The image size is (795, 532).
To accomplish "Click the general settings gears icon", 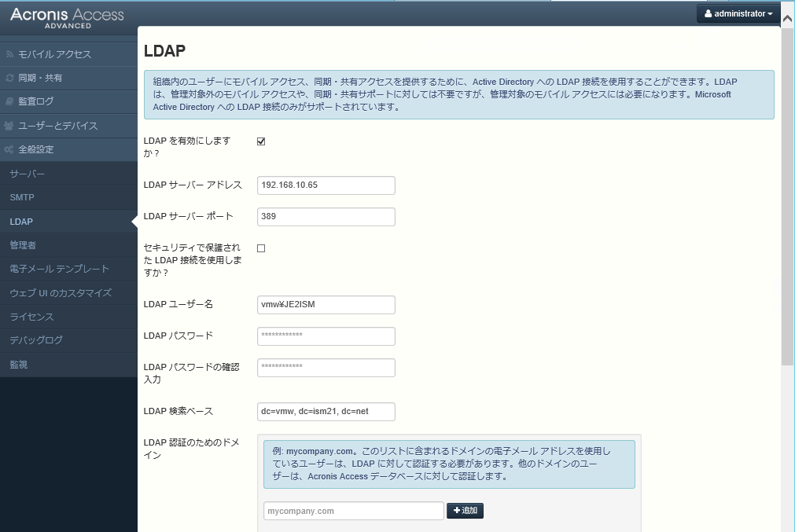I will pos(10,149).
